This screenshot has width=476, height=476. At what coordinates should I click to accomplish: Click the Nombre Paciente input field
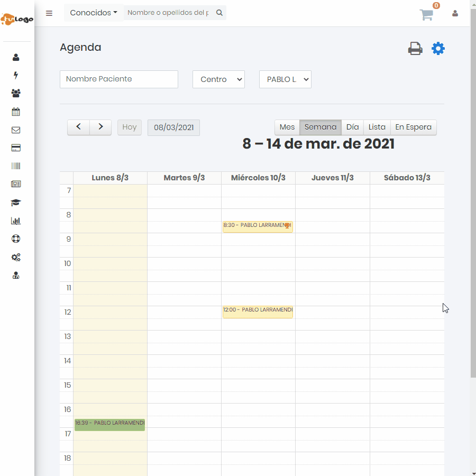119,79
